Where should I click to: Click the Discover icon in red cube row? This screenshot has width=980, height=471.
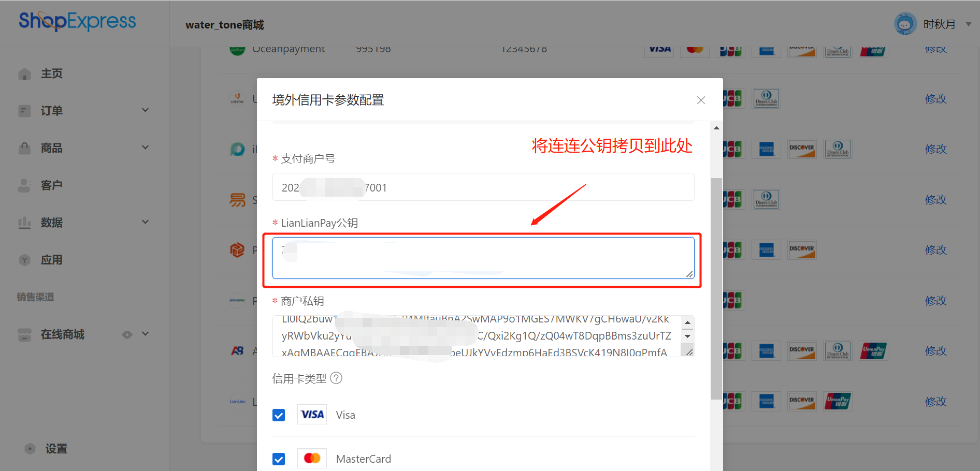click(802, 250)
